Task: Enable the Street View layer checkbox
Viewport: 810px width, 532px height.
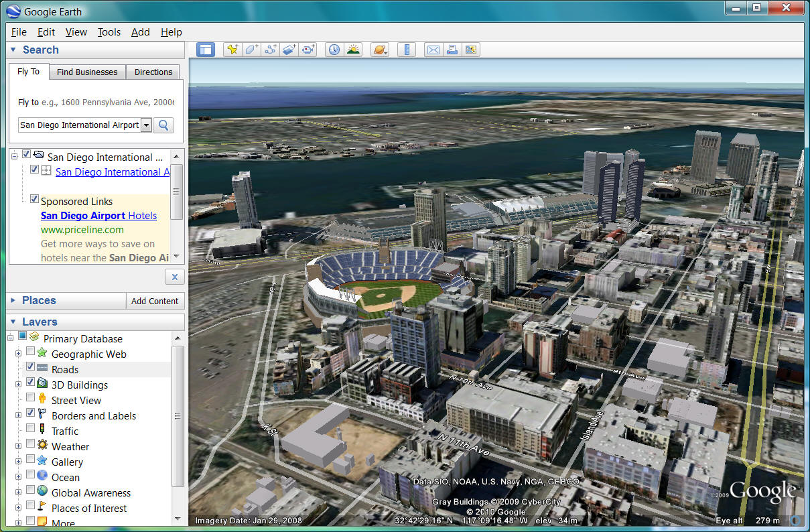Action: (30, 398)
